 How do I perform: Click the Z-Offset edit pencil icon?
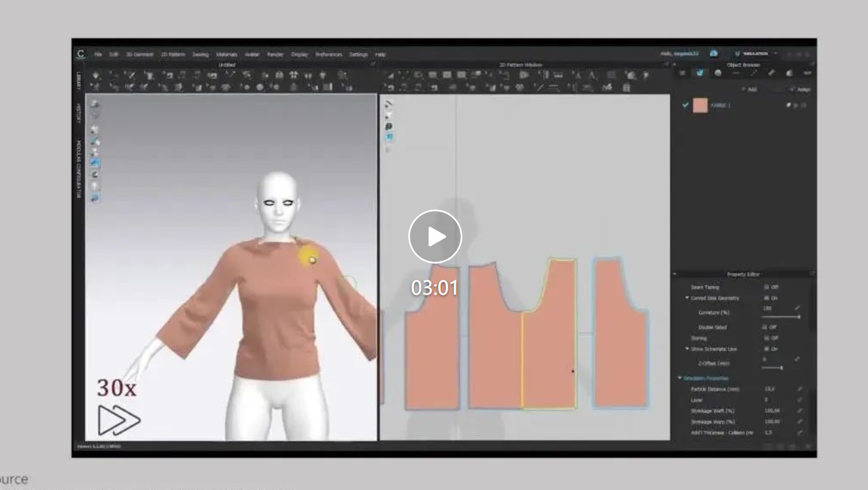point(798,359)
